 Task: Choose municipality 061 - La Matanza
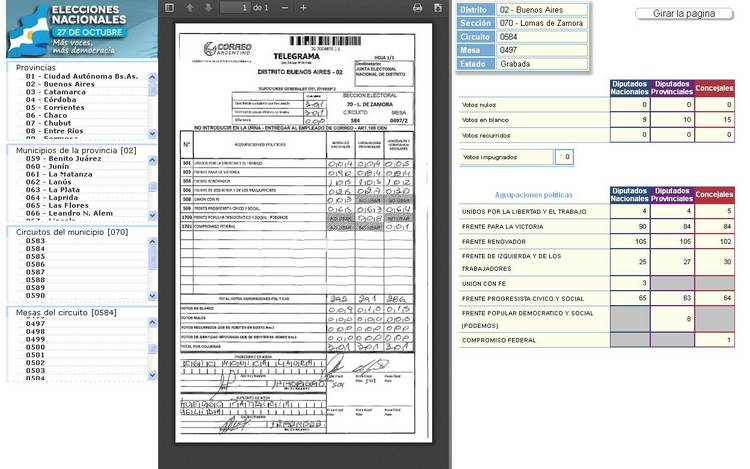click(61, 174)
